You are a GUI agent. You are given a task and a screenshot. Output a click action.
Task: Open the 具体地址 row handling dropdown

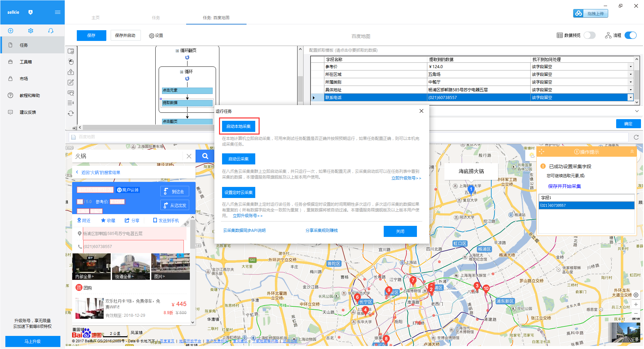click(x=631, y=90)
